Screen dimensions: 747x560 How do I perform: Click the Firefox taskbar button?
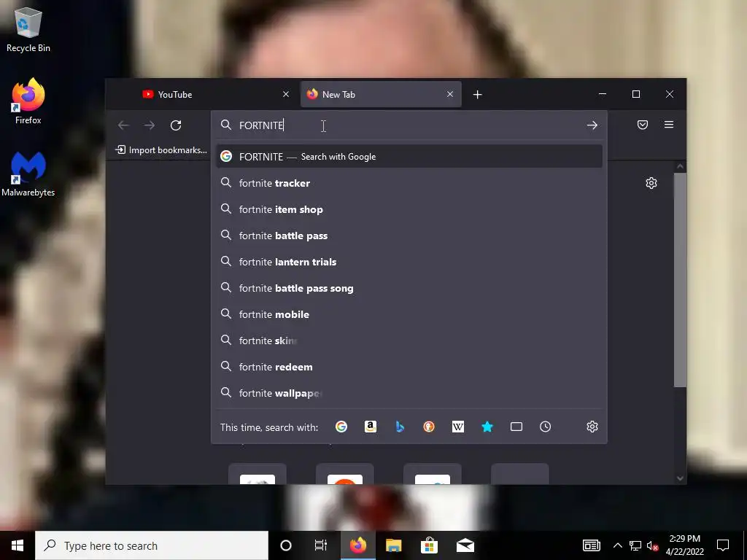click(357, 545)
